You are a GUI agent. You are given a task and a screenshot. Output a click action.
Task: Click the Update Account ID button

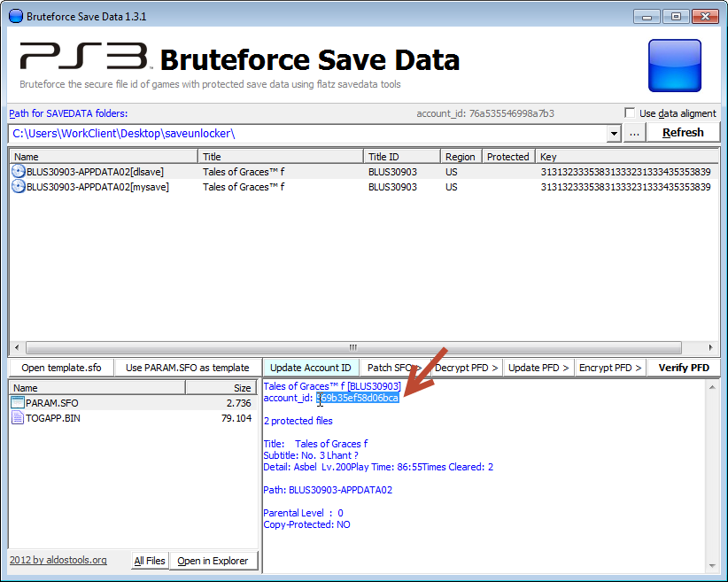[310, 368]
